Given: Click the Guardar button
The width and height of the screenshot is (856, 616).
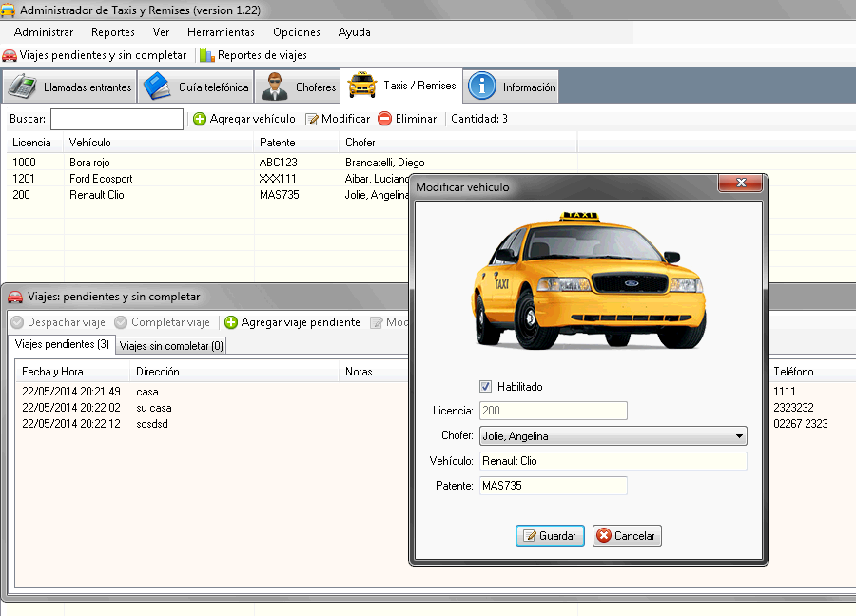Looking at the screenshot, I should pos(550,536).
